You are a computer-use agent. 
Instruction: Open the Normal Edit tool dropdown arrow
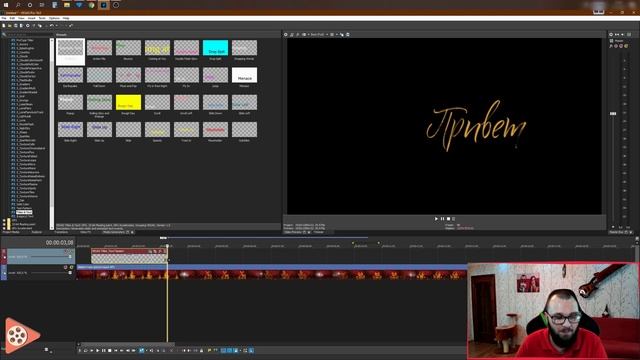(x=147, y=350)
